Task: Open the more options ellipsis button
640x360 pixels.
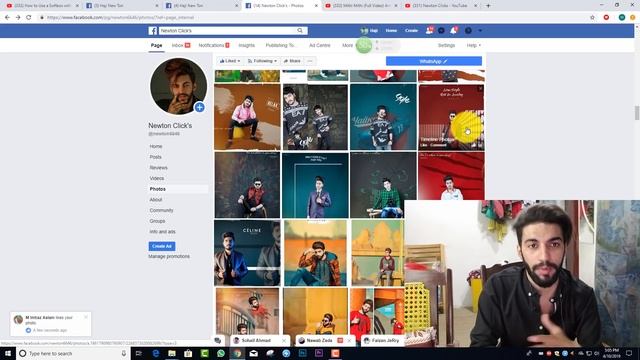Action: 310,61
